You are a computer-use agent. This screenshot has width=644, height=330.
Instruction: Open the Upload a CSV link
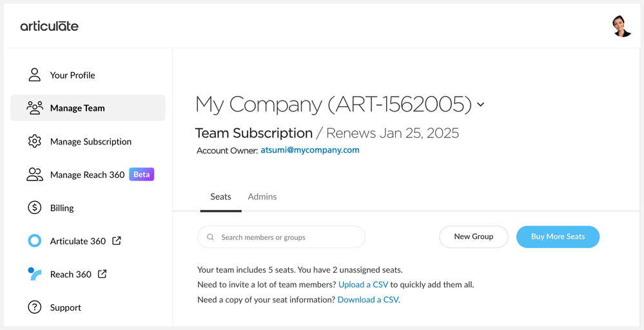coord(363,285)
